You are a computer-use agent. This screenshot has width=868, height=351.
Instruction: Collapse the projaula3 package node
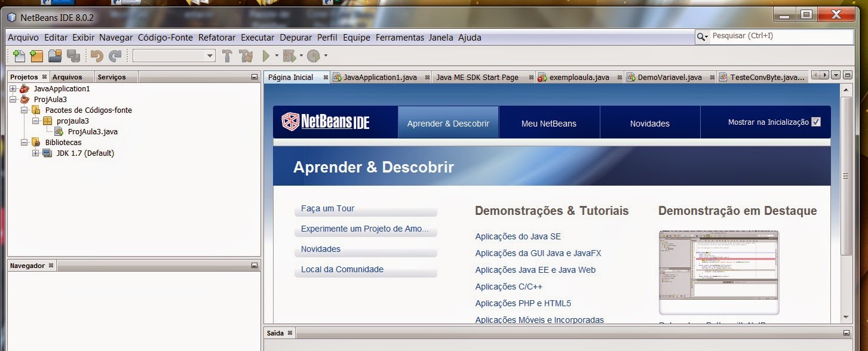[36, 121]
